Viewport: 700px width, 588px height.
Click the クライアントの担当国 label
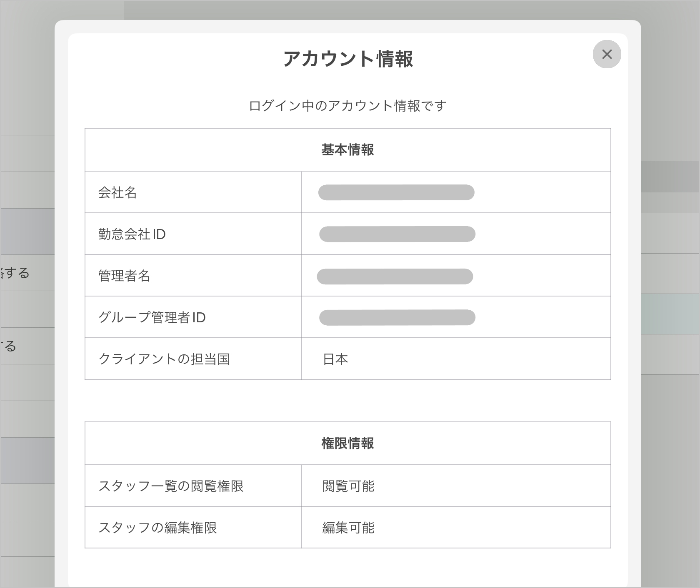[x=164, y=359]
